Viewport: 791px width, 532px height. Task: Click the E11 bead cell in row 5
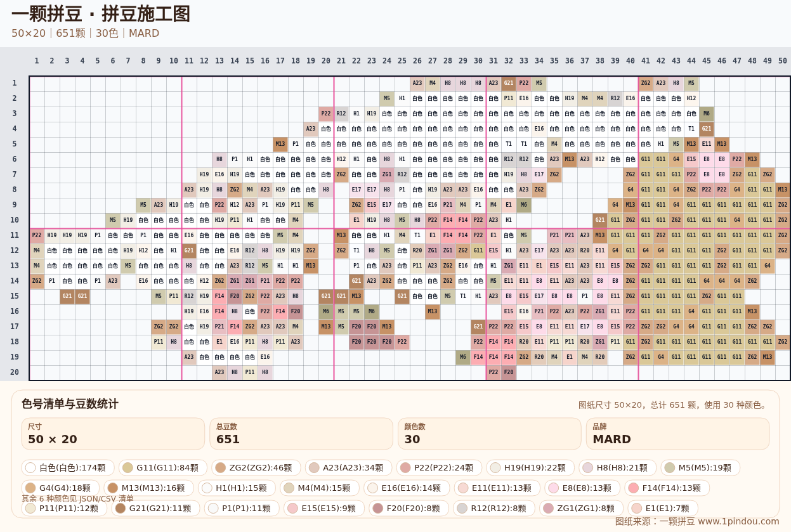click(x=707, y=144)
